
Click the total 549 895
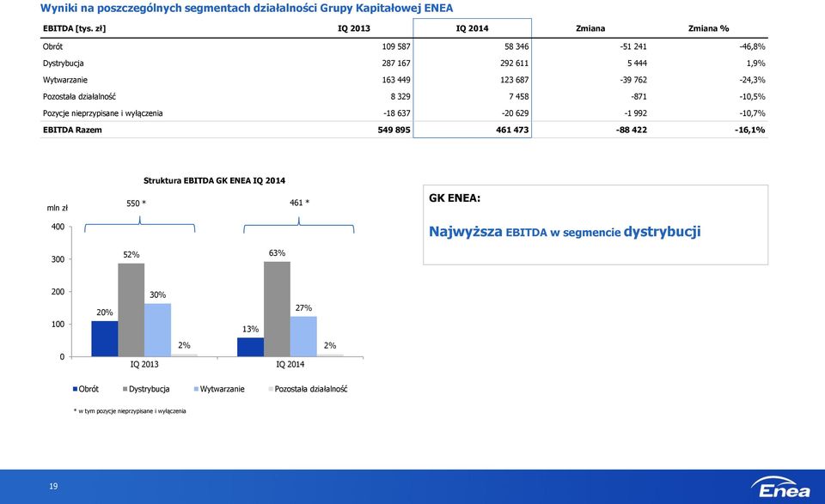pyautogui.click(x=394, y=130)
